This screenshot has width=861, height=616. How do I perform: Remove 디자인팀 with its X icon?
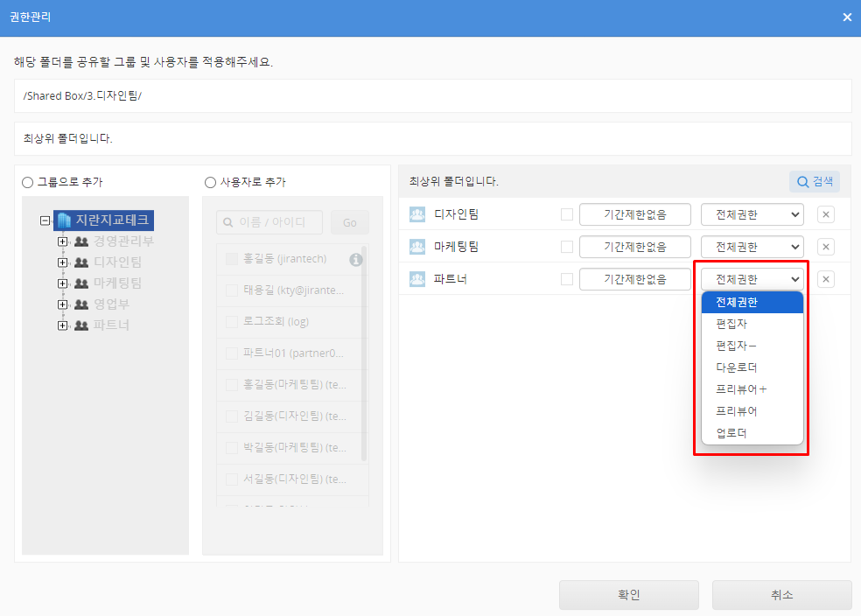(826, 214)
